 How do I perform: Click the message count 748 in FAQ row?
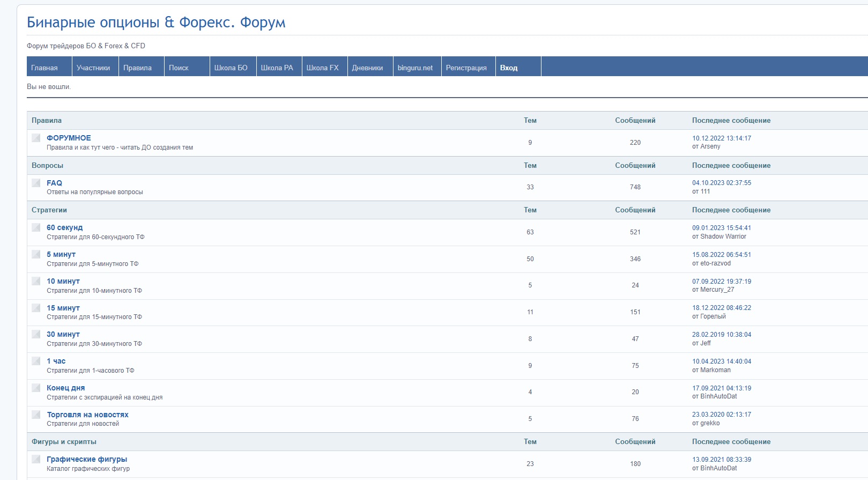(635, 187)
